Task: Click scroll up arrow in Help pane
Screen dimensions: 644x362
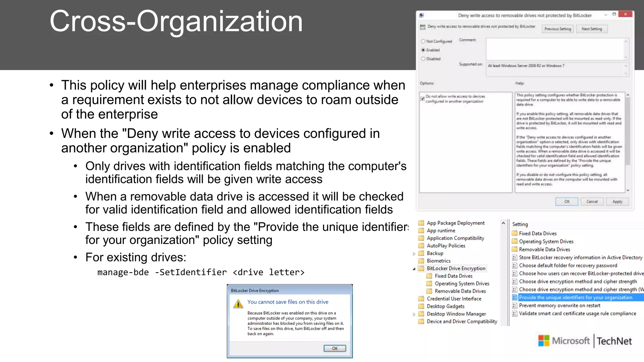Action: tap(628, 95)
